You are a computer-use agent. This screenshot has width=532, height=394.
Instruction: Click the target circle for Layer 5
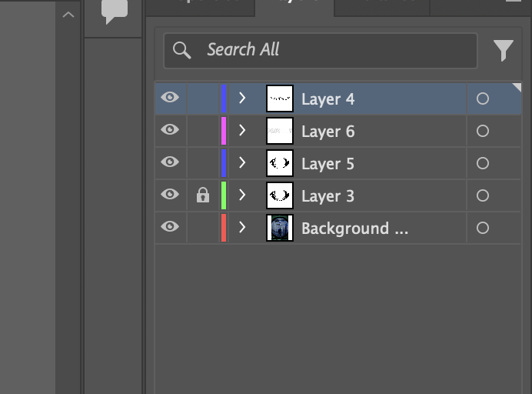tap(483, 164)
